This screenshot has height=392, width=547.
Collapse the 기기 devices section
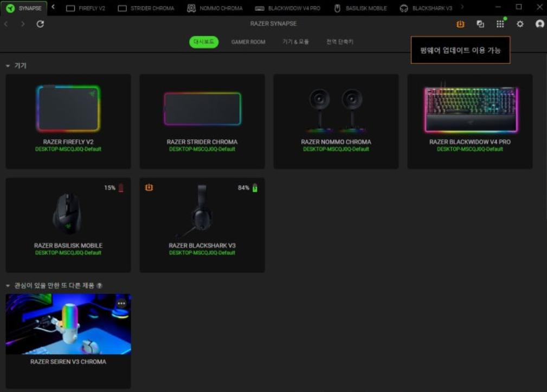(x=8, y=66)
